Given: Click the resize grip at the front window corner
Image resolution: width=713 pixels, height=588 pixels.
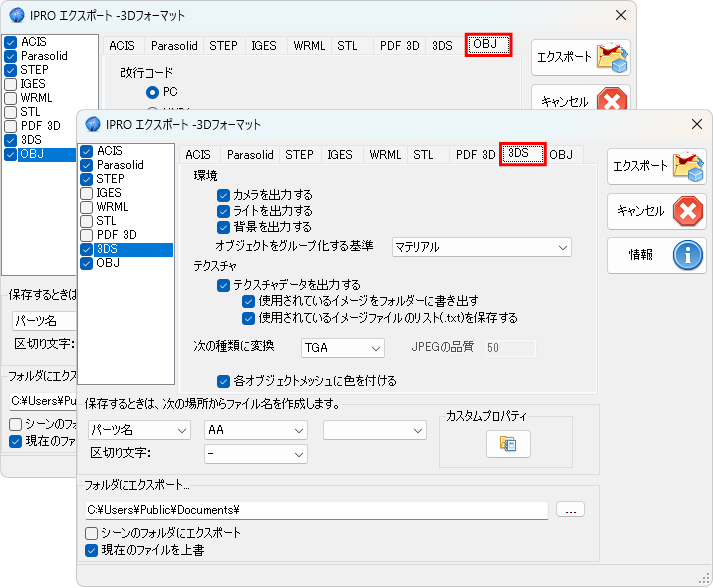Looking at the screenshot, I should point(703,579).
